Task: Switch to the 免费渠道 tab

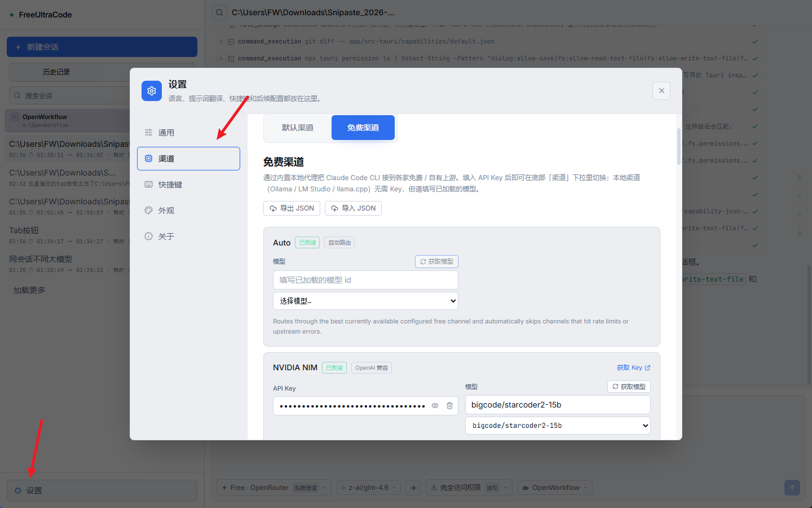Action: coord(363,128)
